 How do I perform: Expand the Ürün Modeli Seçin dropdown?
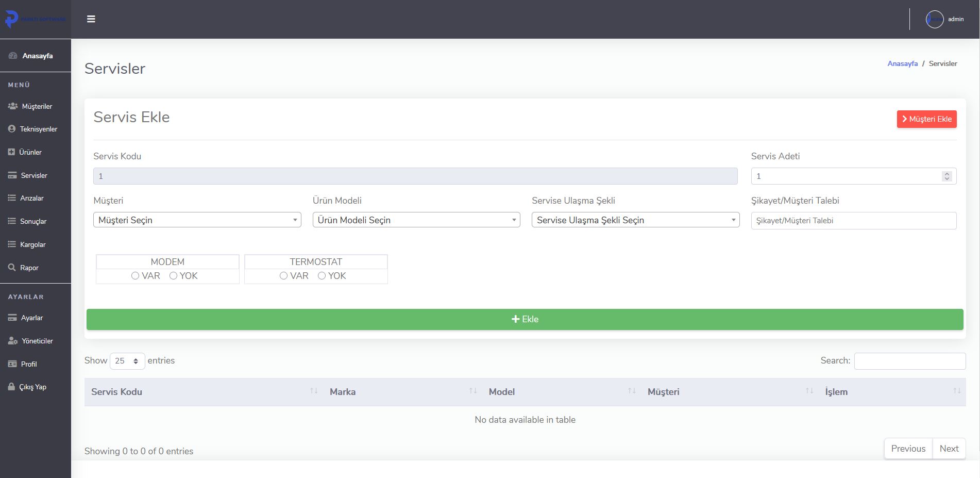(416, 220)
